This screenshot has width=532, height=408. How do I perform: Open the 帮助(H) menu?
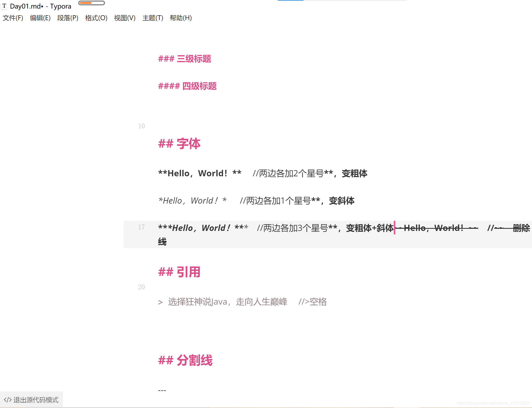click(180, 18)
